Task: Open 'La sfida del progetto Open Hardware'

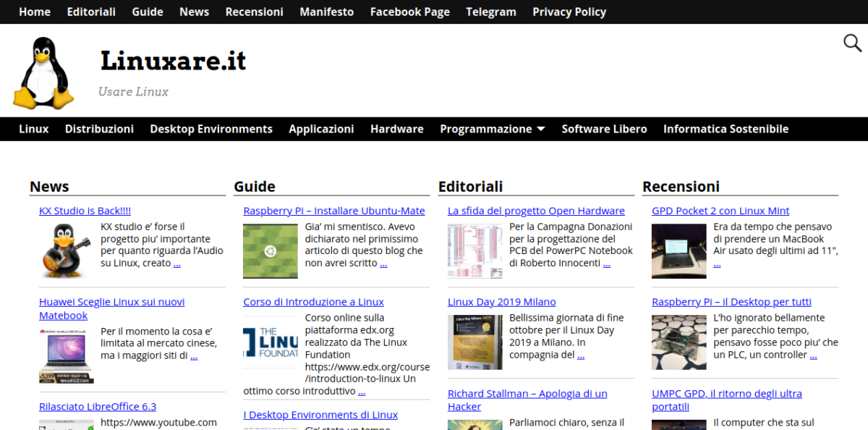Action: [536, 211]
